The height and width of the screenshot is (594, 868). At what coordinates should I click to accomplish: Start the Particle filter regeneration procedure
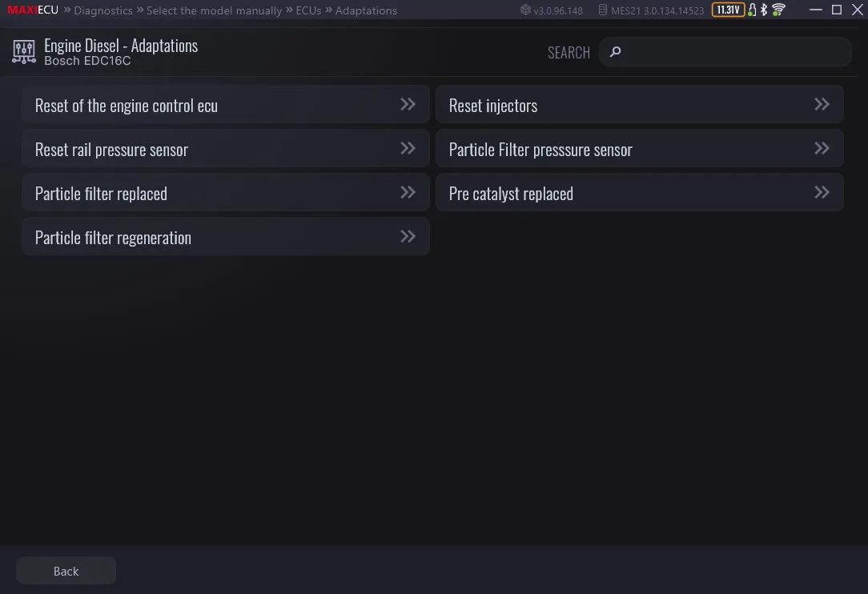click(225, 236)
